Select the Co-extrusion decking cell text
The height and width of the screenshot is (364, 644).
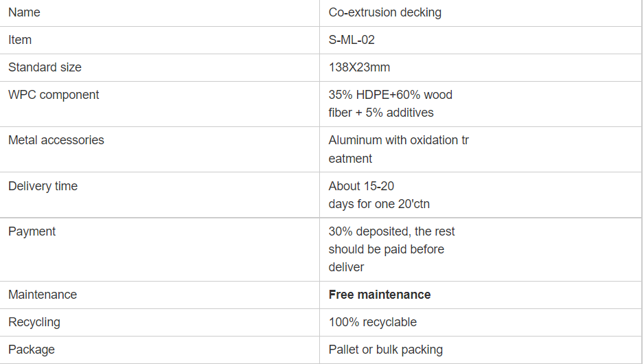[384, 12]
